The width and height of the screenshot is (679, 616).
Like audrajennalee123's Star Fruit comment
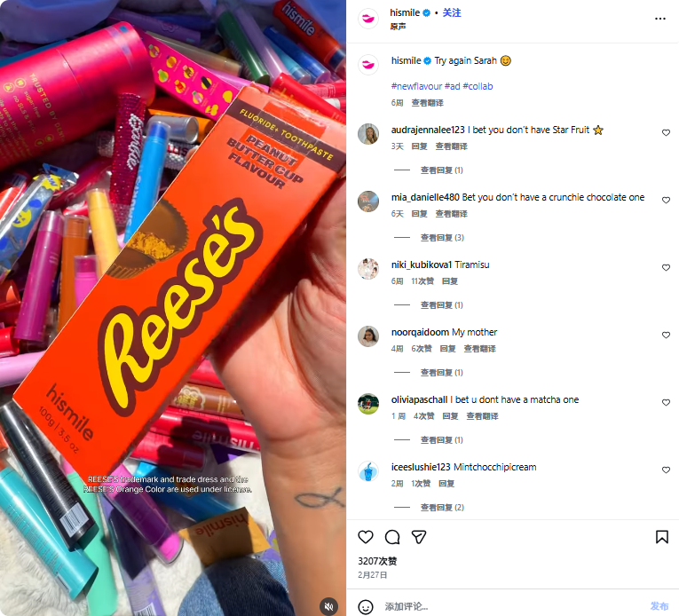click(666, 133)
